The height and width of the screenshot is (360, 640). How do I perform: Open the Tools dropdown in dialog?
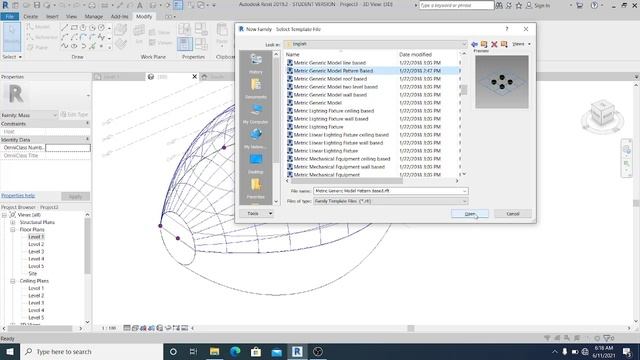[256, 213]
